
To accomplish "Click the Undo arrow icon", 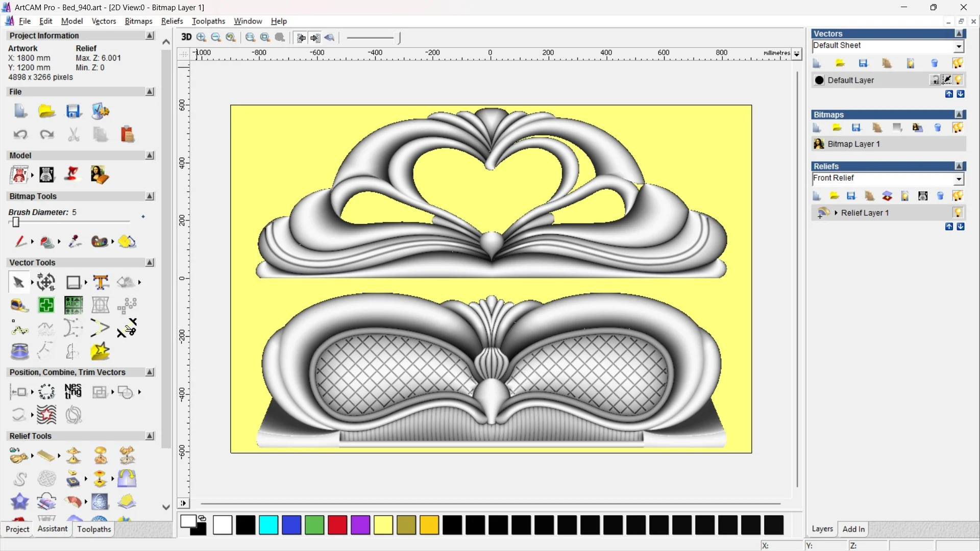I will pyautogui.click(x=20, y=135).
